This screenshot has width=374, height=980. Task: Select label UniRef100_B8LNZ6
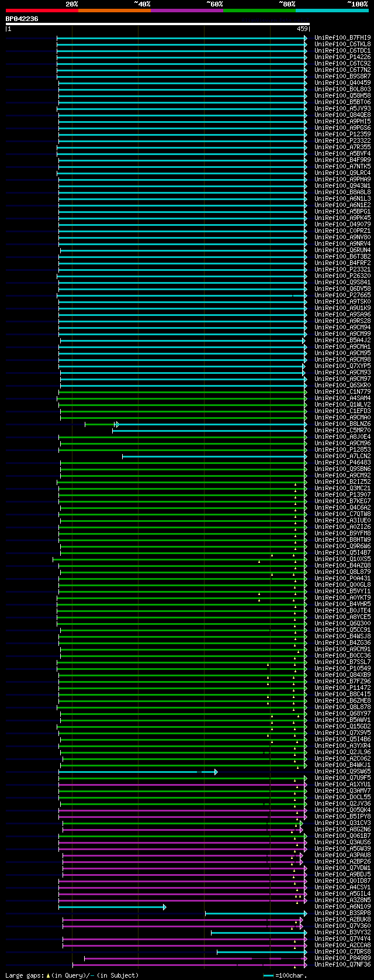[x=342, y=424]
